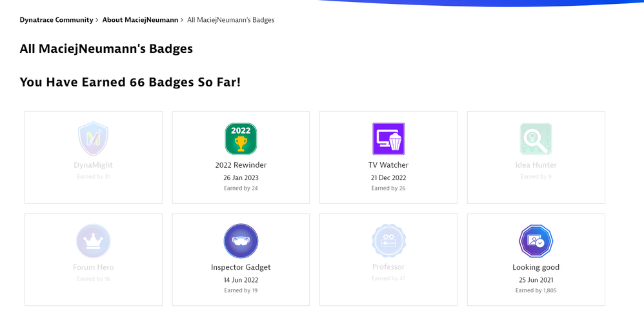Click the Professor badge name text
The height and width of the screenshot is (313, 644).
tap(388, 267)
